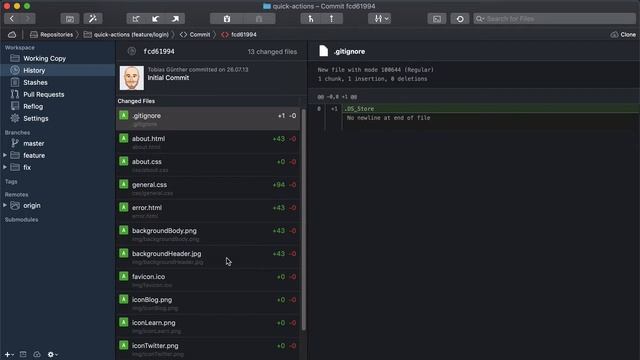This screenshot has height=360, width=640.
Task: Open the Quick Open folder toolbar button
Action: [x=70, y=19]
